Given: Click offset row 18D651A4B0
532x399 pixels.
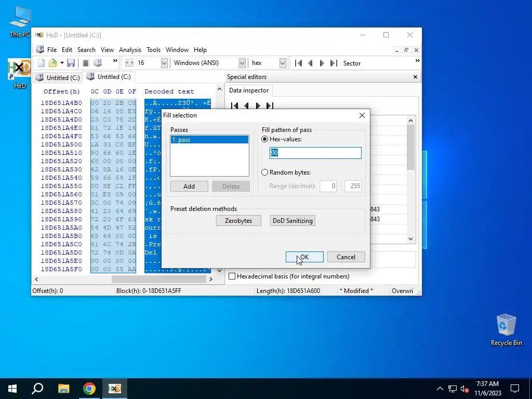Looking at the screenshot, I should (61, 102).
